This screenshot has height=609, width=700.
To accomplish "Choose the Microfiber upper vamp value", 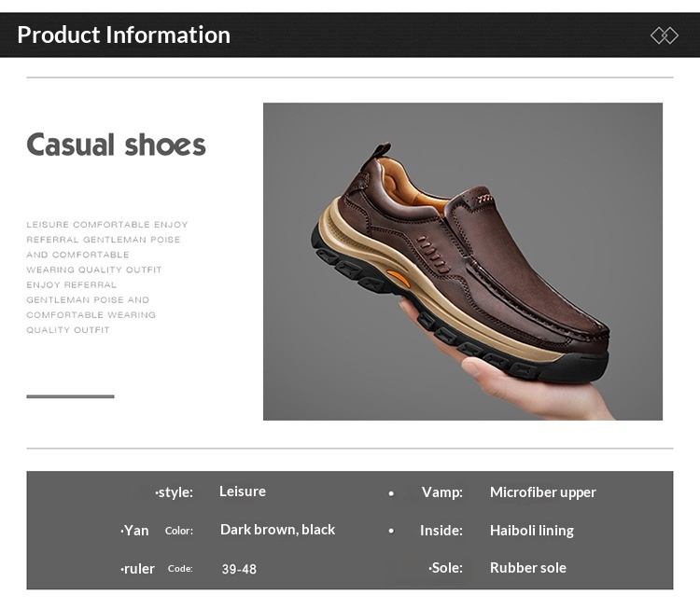I will (542, 492).
